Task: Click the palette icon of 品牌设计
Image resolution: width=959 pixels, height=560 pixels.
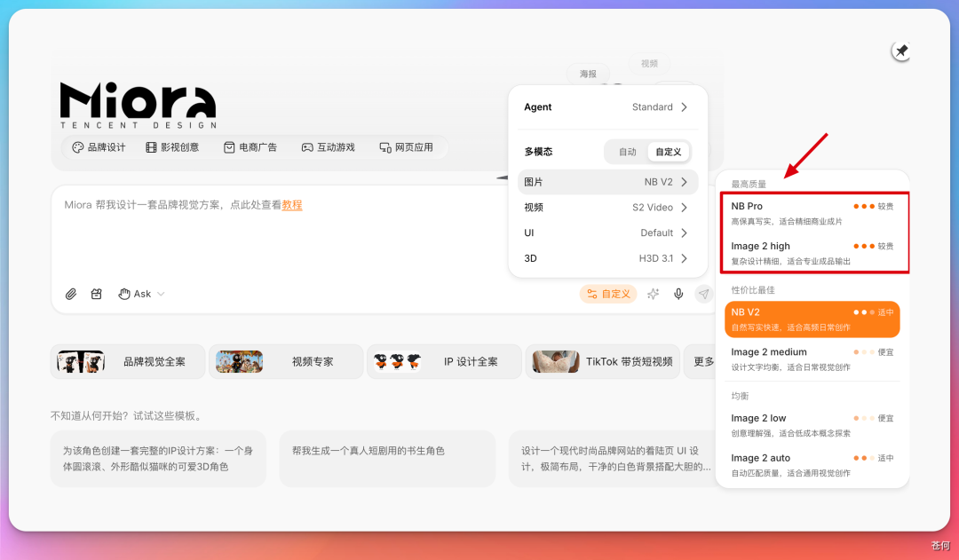Action: coord(77,147)
